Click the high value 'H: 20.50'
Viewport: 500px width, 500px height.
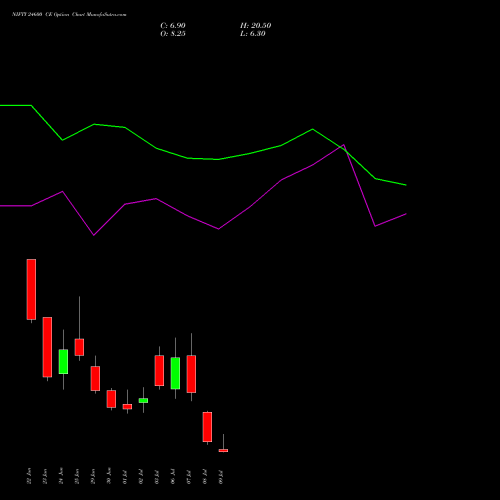[x=255, y=26]
